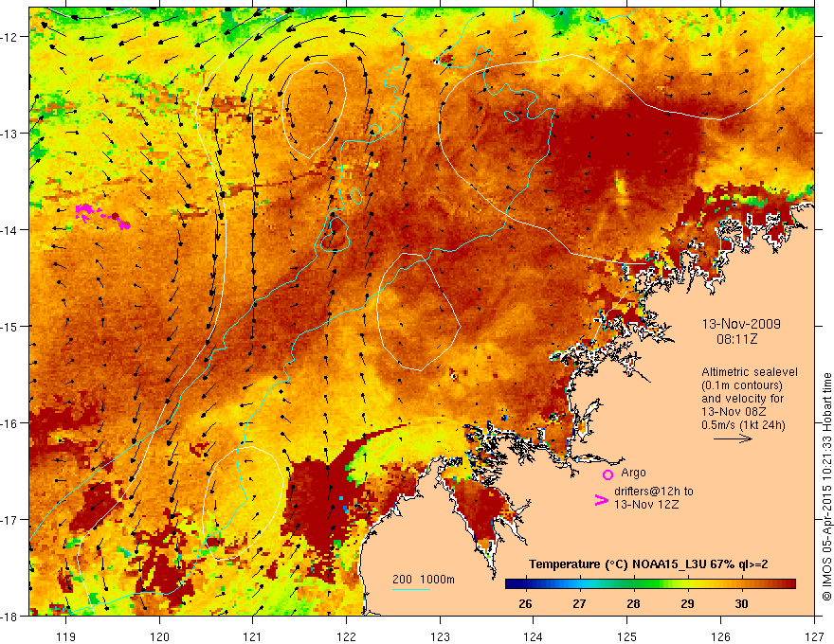Click latitude axis label -12
The image size is (834, 644).
point(10,37)
